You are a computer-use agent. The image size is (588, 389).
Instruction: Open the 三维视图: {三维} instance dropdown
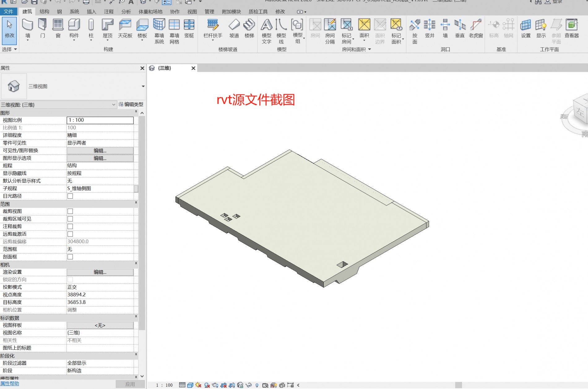(x=114, y=105)
